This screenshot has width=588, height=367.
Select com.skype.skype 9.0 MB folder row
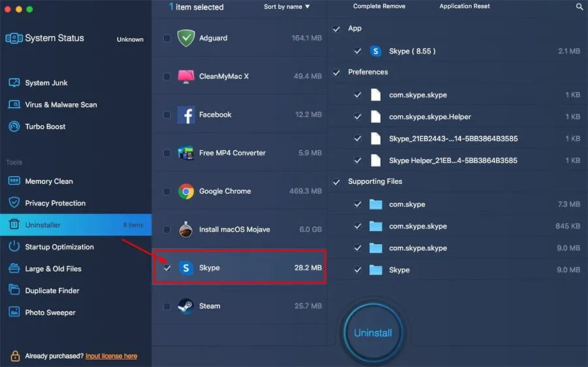point(459,247)
